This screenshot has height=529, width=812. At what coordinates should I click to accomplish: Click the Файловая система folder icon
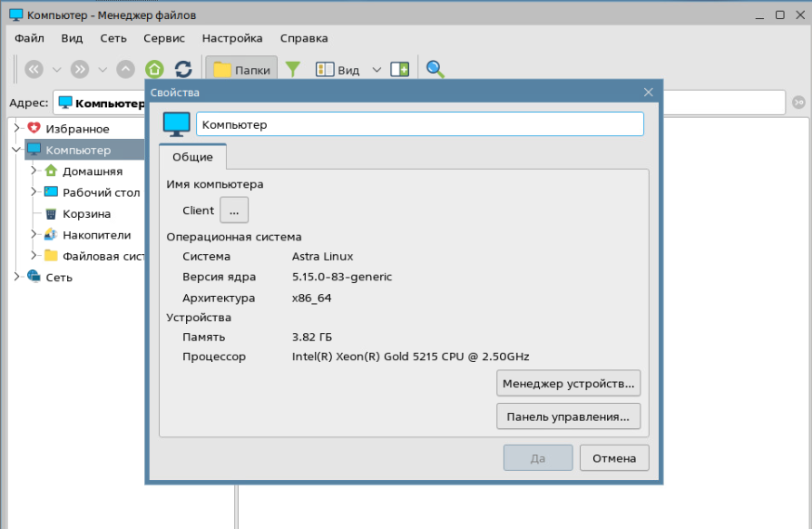51,256
